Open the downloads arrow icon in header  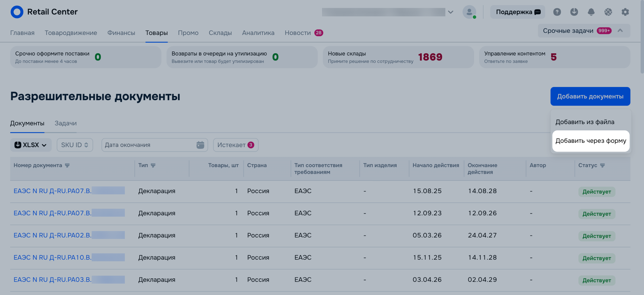574,12
